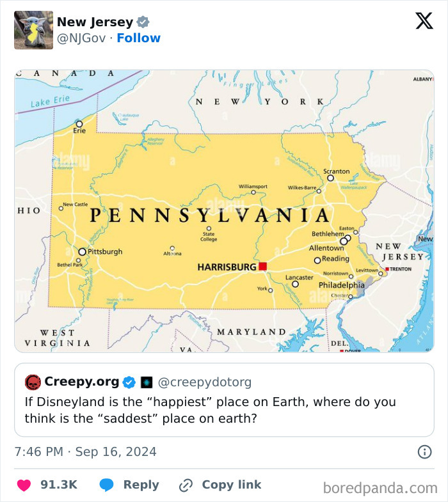Viewport: 448px width, 502px height.
Task: Click the Copy link chain icon
Action: 186,485
